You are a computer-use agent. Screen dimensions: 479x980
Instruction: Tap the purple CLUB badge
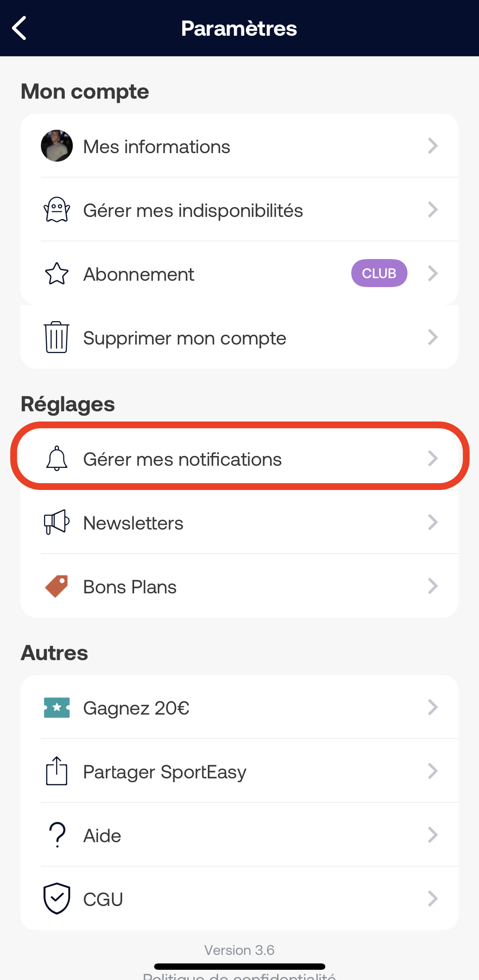point(379,273)
